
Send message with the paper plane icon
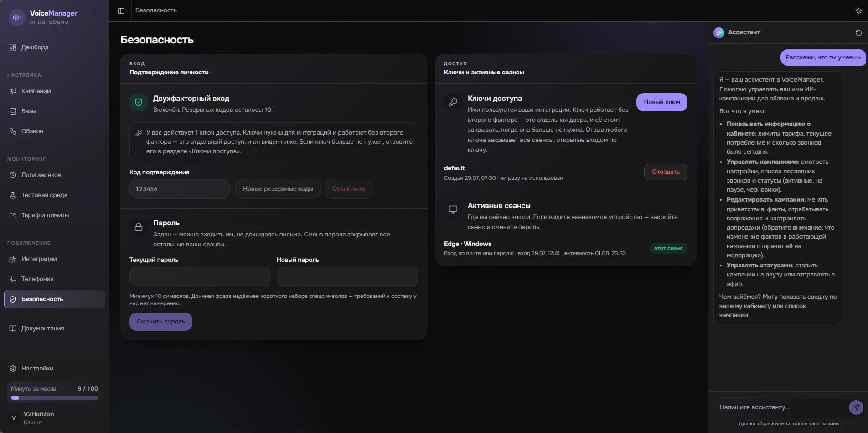[856, 407]
